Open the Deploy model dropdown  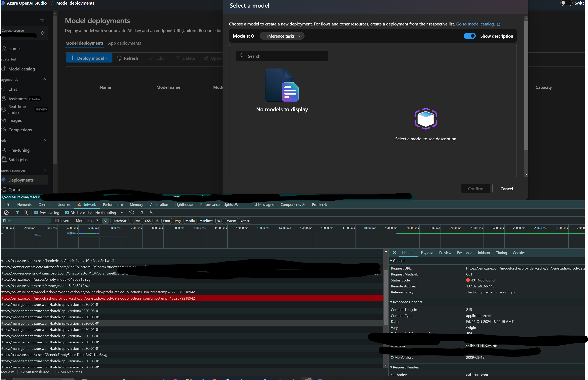(89, 58)
